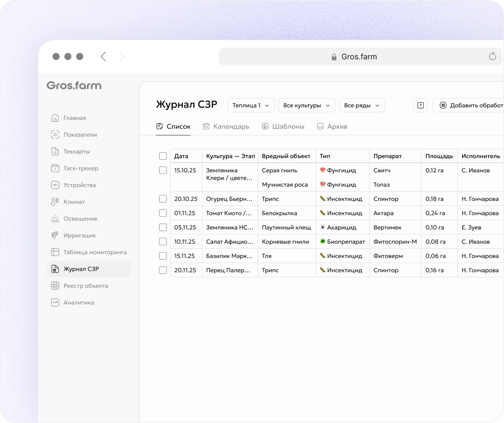
Task: Check the 05.11.25 Земляника row checkbox
Action: (x=163, y=227)
